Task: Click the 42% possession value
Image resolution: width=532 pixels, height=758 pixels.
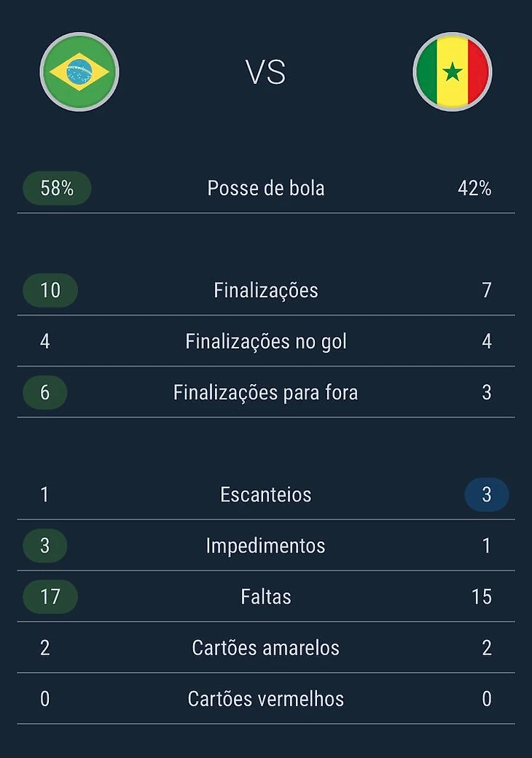Action: coord(474,188)
